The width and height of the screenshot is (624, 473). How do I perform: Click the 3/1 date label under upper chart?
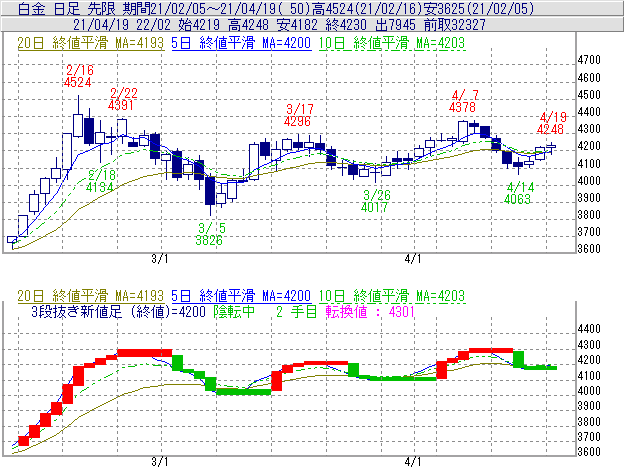click(x=160, y=259)
